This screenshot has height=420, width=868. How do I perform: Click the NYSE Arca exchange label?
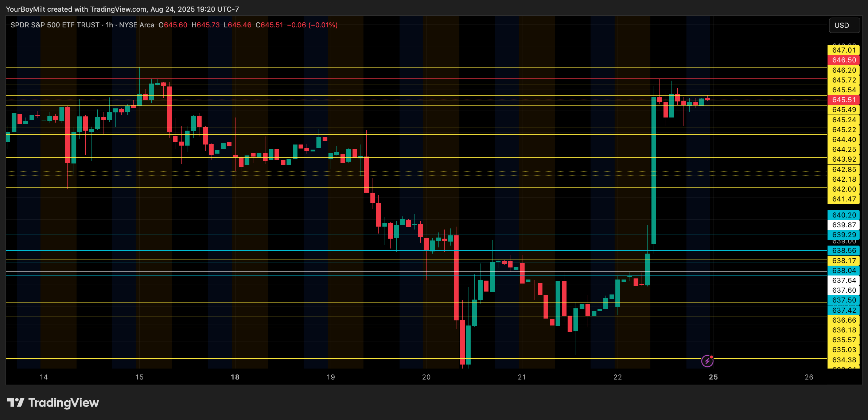137,25
